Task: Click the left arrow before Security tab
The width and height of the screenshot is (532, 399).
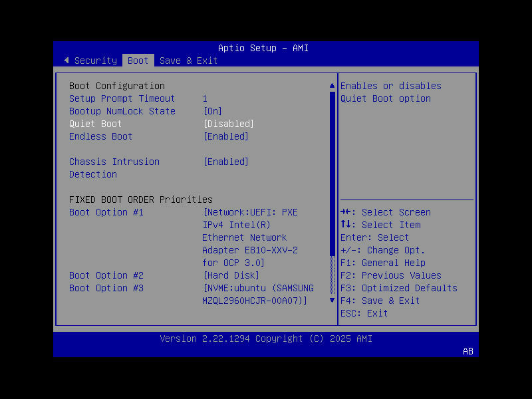Action: click(66, 60)
